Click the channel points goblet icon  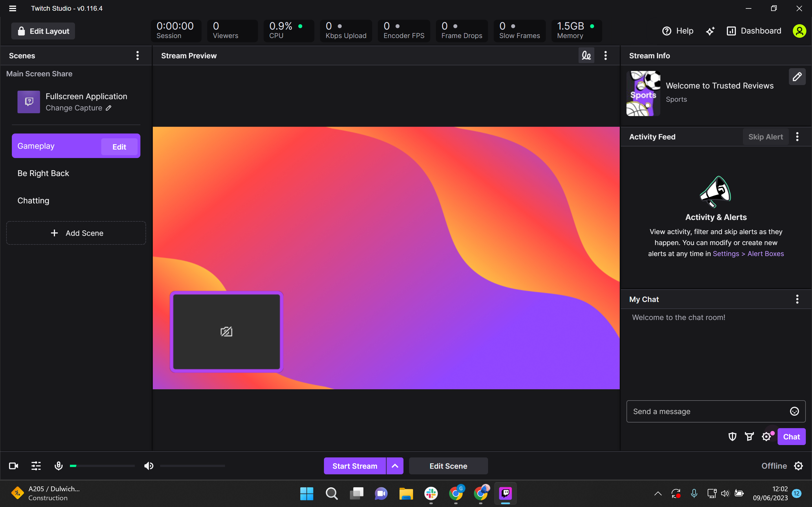(749, 437)
